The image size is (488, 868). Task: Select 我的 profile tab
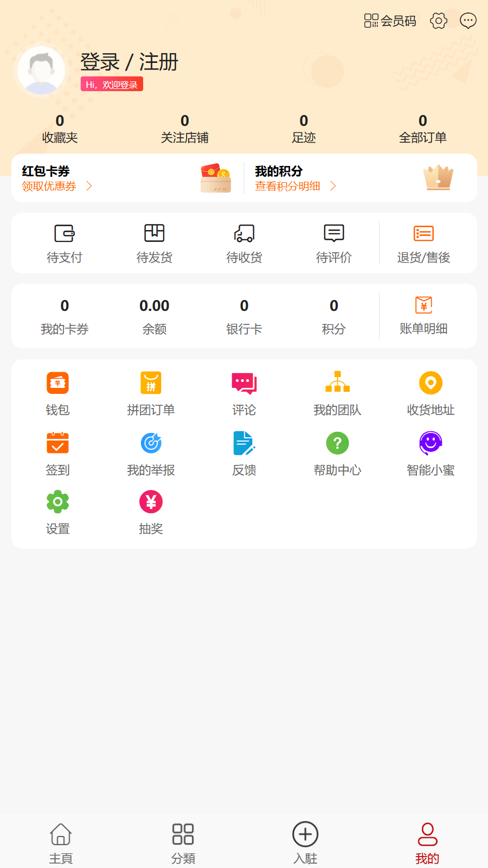tap(427, 844)
